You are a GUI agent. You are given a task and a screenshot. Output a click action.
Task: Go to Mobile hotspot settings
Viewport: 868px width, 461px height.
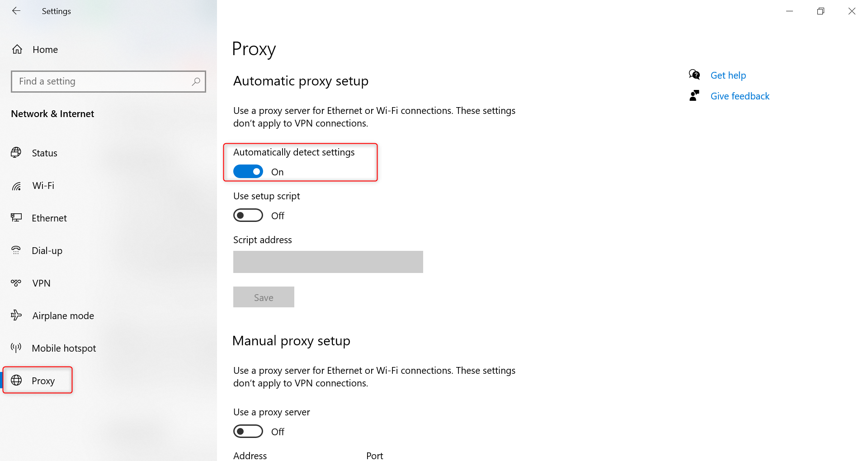coord(64,348)
